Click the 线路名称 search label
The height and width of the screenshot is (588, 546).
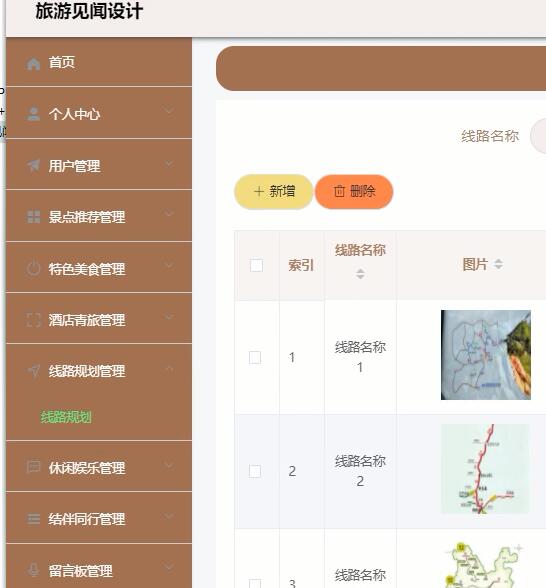tap(490, 136)
